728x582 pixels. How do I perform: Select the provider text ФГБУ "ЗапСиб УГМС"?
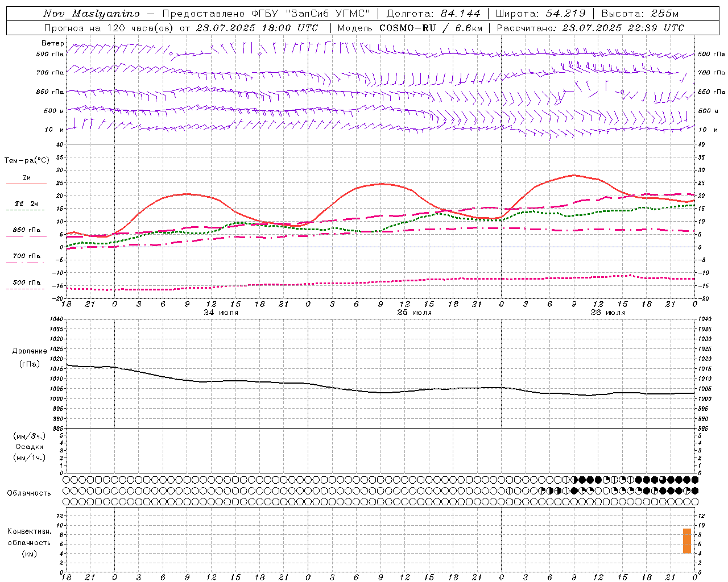pos(311,14)
